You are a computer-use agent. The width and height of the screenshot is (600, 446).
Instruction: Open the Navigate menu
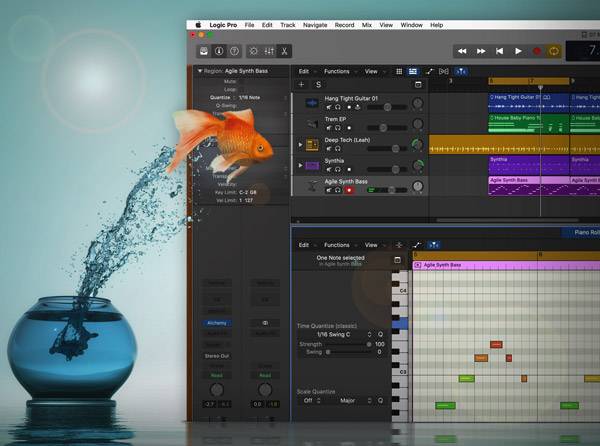click(x=315, y=25)
